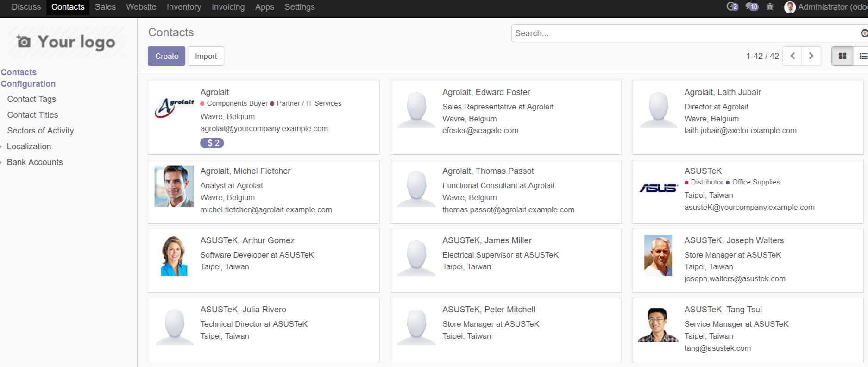Expand the Localization menu
868x367 pixels.
(29, 146)
